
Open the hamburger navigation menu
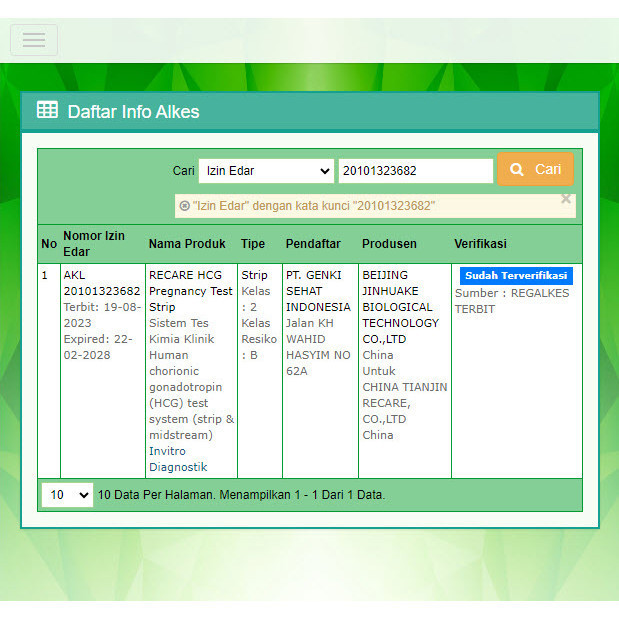tap(34, 40)
